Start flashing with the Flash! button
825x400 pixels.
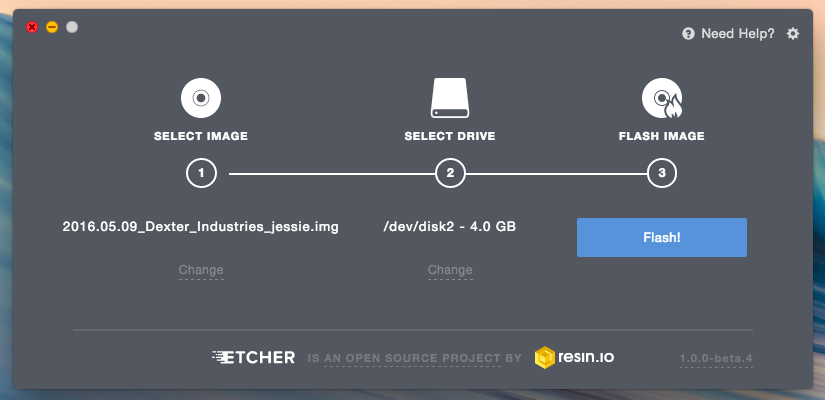(662, 237)
